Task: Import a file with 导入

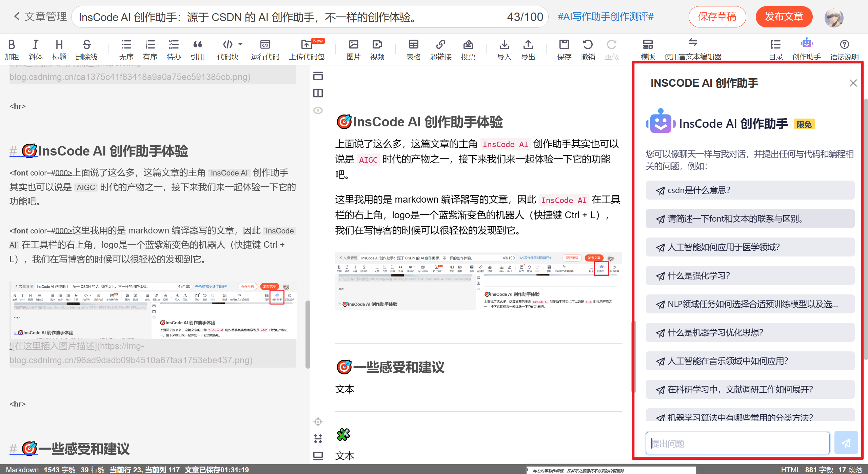Action: click(504, 49)
